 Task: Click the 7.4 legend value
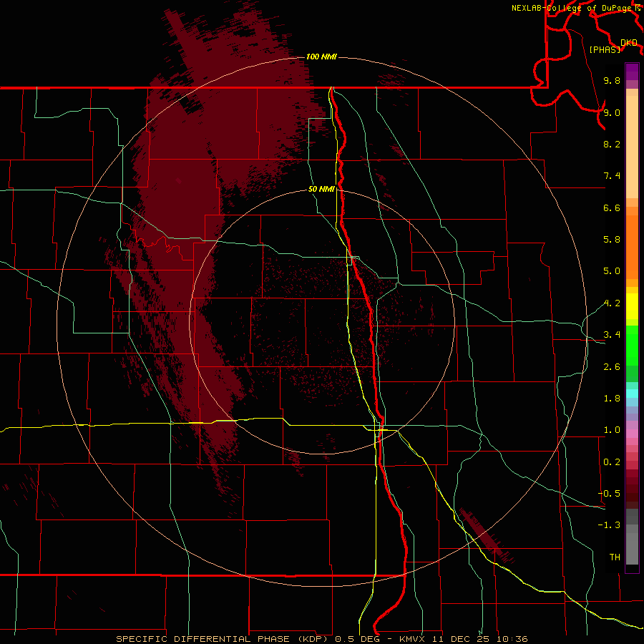pyautogui.click(x=612, y=176)
